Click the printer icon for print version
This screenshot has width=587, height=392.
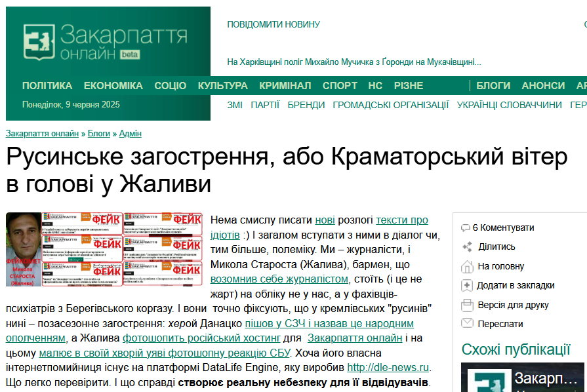click(x=467, y=305)
